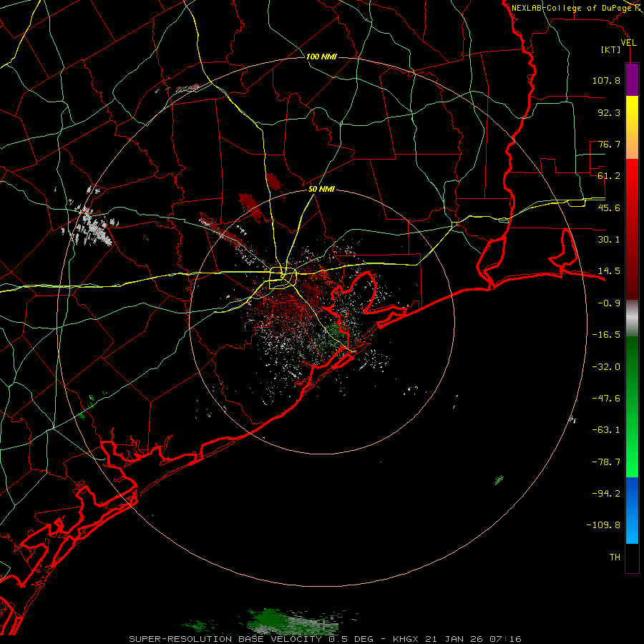The height and width of the screenshot is (644, 644).
Task: Click the -0.9 velocity legend value
Action: [x=609, y=303]
